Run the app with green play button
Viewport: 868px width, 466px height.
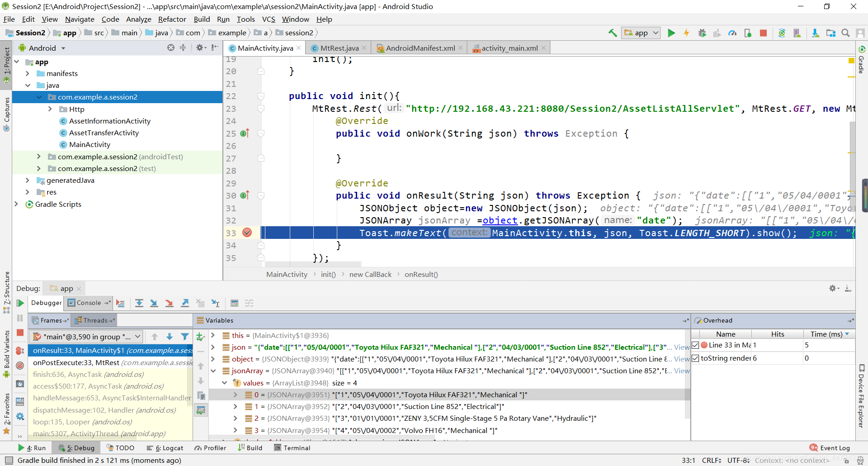click(x=671, y=33)
